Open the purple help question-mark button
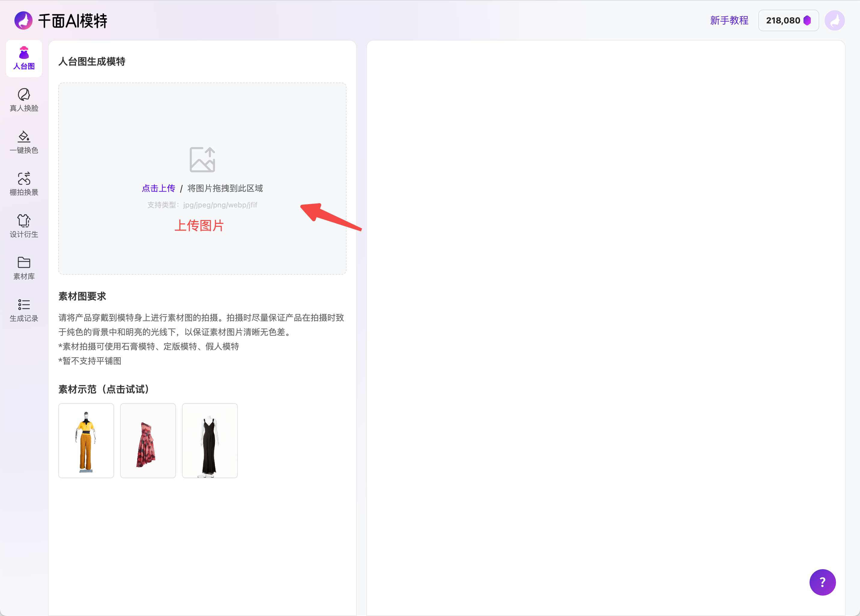860x616 pixels. pyautogui.click(x=822, y=582)
